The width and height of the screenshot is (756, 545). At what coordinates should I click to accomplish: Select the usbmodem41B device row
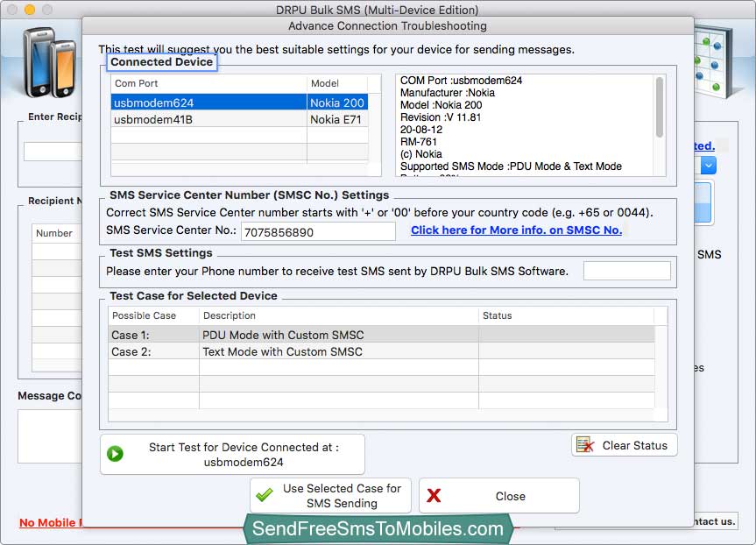(240, 119)
